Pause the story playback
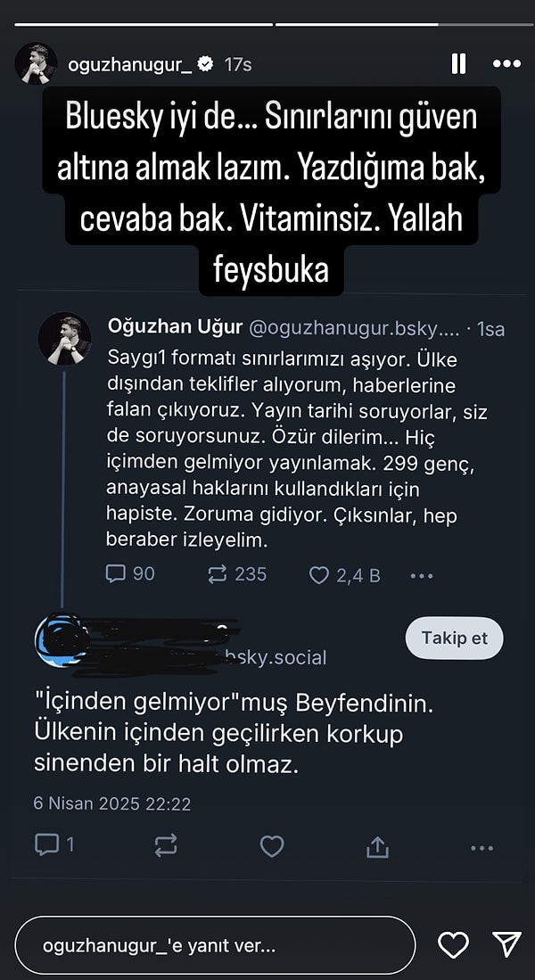 point(458,64)
